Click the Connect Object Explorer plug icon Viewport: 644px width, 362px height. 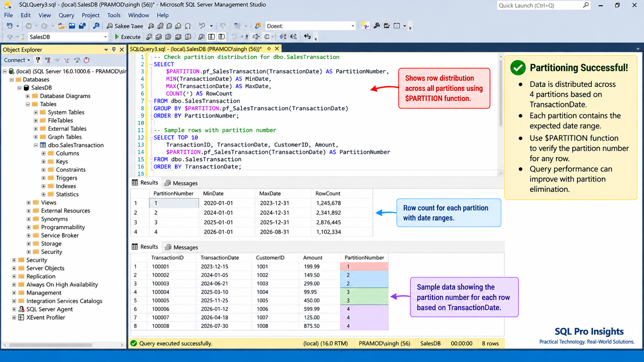38,60
